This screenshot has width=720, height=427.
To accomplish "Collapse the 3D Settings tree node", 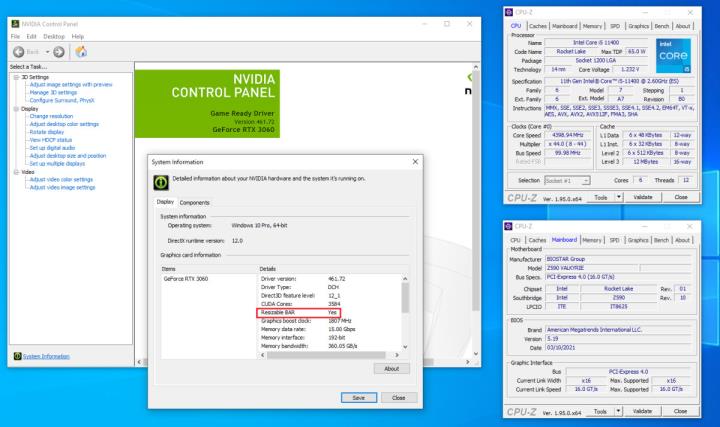I will pos(16,77).
